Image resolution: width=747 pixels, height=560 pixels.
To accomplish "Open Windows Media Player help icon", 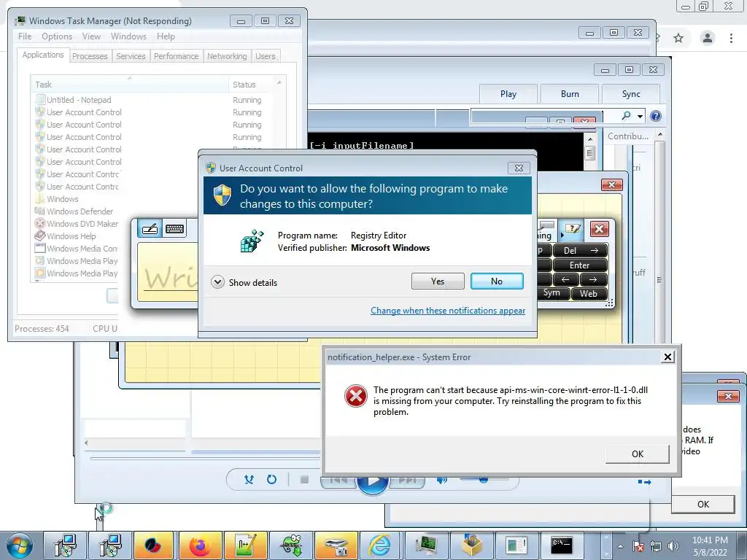I will point(656,116).
